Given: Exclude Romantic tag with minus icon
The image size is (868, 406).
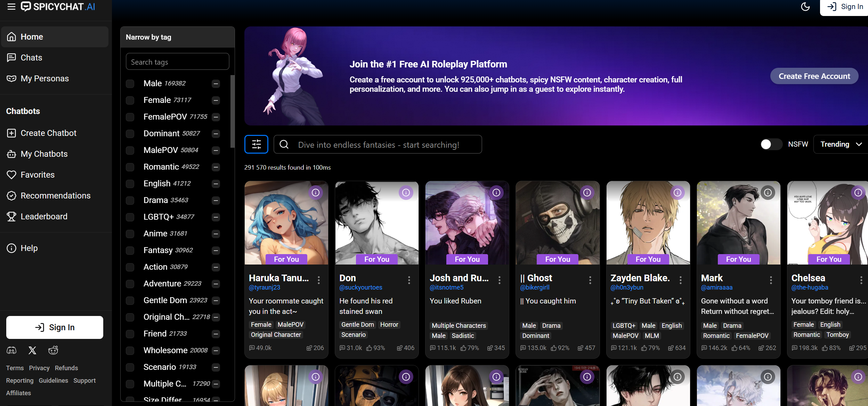Looking at the screenshot, I should coord(216,167).
